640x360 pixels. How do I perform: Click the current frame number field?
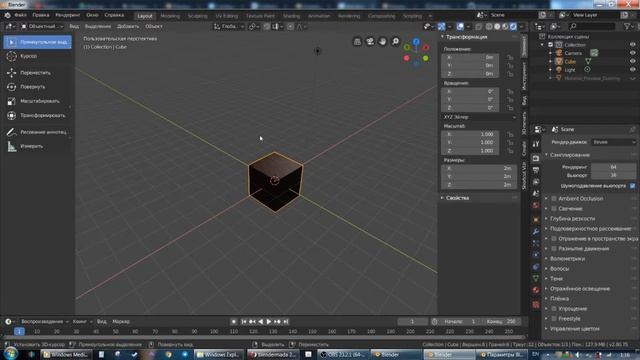click(x=412, y=322)
